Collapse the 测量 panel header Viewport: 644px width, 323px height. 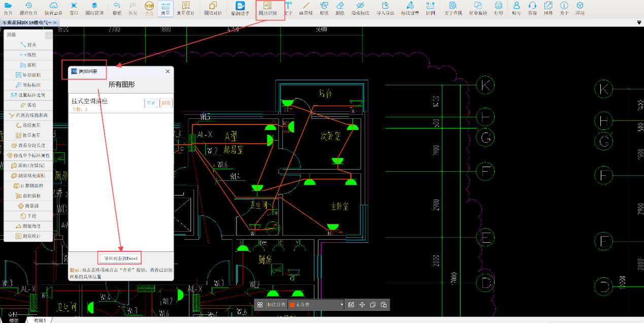tap(48, 35)
